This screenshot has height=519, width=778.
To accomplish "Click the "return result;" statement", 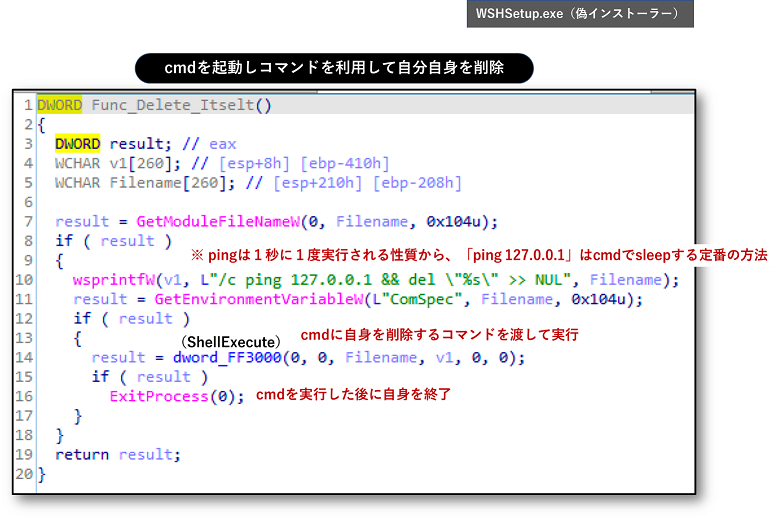I will click(x=118, y=454).
